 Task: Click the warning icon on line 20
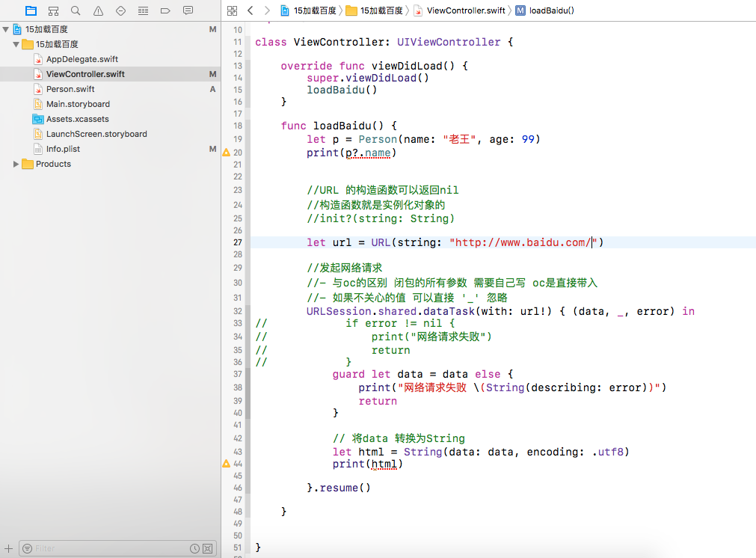(x=226, y=153)
